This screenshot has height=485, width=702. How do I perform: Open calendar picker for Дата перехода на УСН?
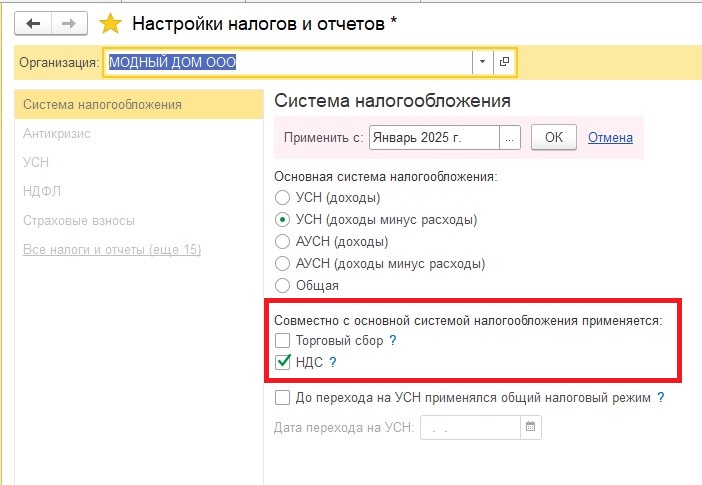(x=531, y=427)
